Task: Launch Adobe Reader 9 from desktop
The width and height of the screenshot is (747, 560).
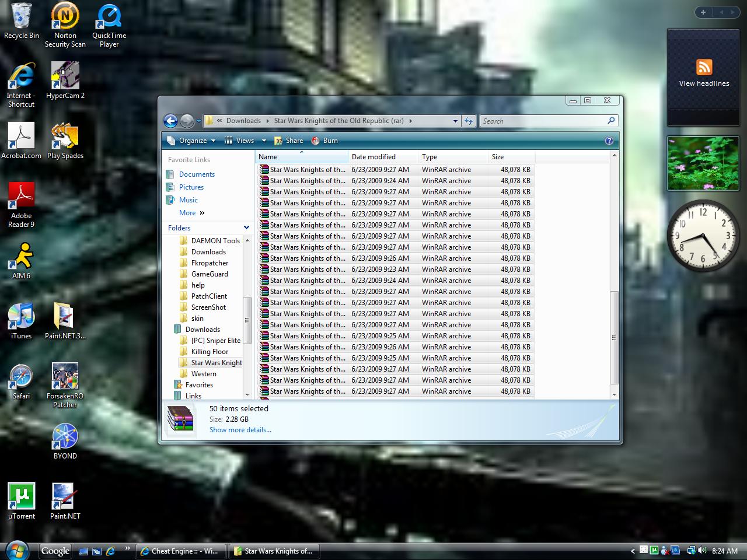Action: [22, 205]
